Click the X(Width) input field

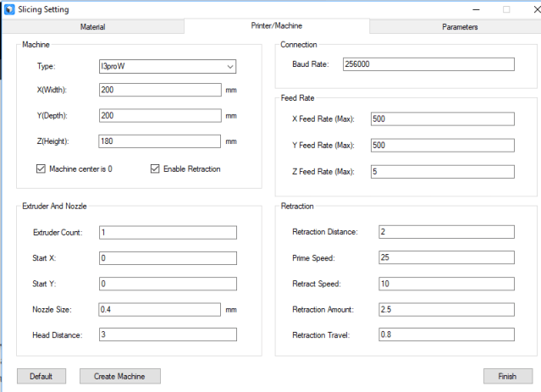[159, 90]
